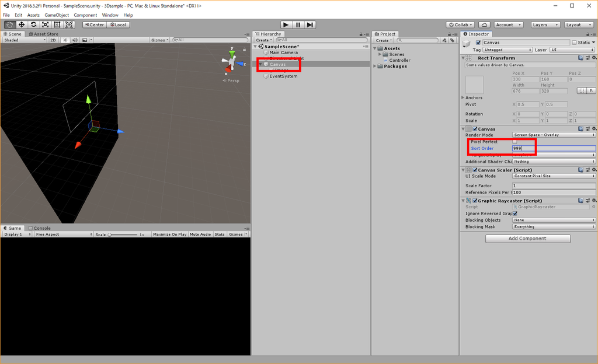The height and width of the screenshot is (364, 598).
Task: Open the cloud services icon
Action: (x=484, y=24)
